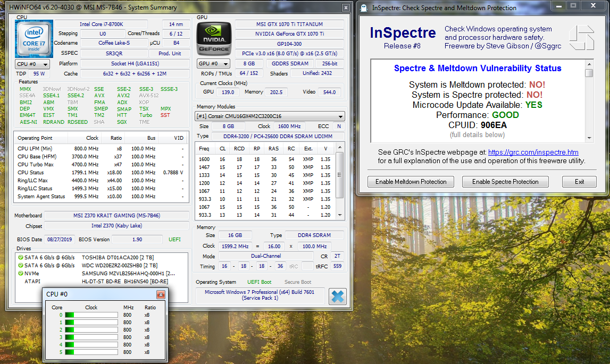610x364 pixels.
Task: Click the tRFC 559 value
Action: [x=337, y=266]
